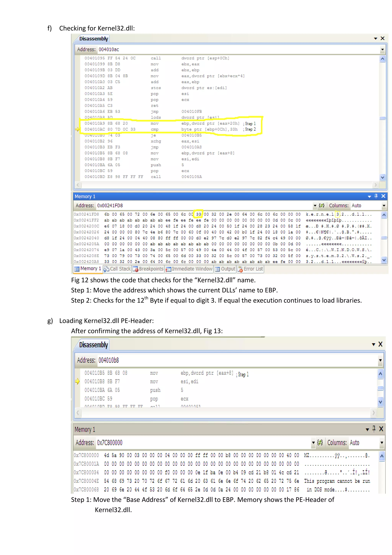Edit the Address field showing 004010ac
Image resolution: width=392 pixels, height=555 pixels.
tap(238, 50)
